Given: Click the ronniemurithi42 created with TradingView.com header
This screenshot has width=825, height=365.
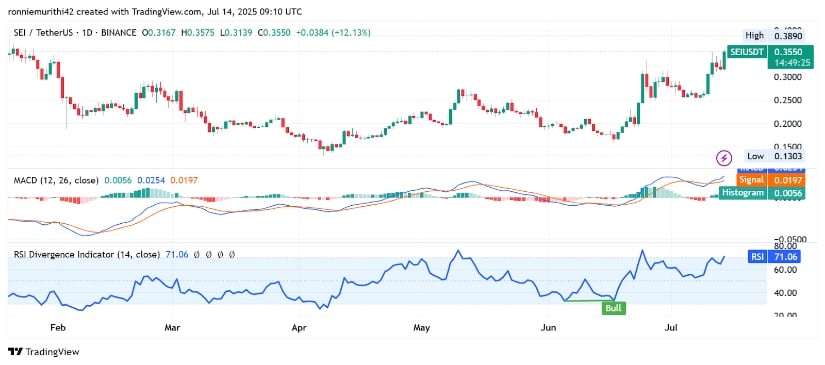Looking at the screenshot, I should [x=155, y=12].
